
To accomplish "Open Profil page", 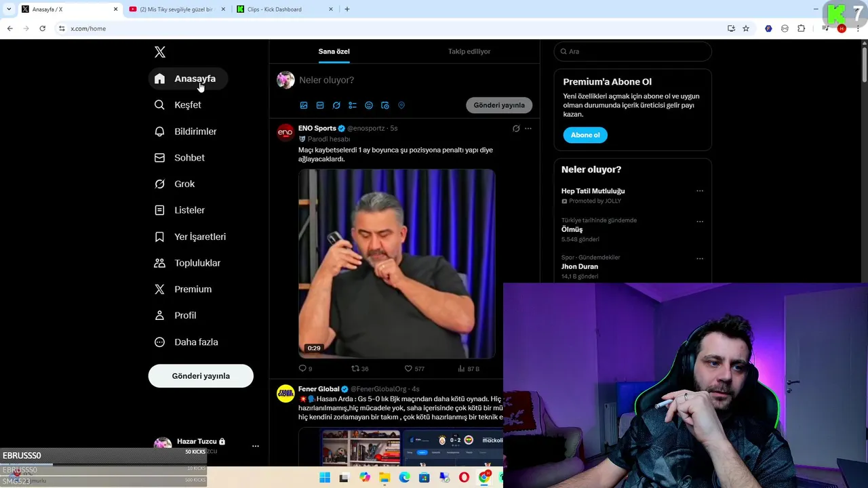I will tap(176, 316).
